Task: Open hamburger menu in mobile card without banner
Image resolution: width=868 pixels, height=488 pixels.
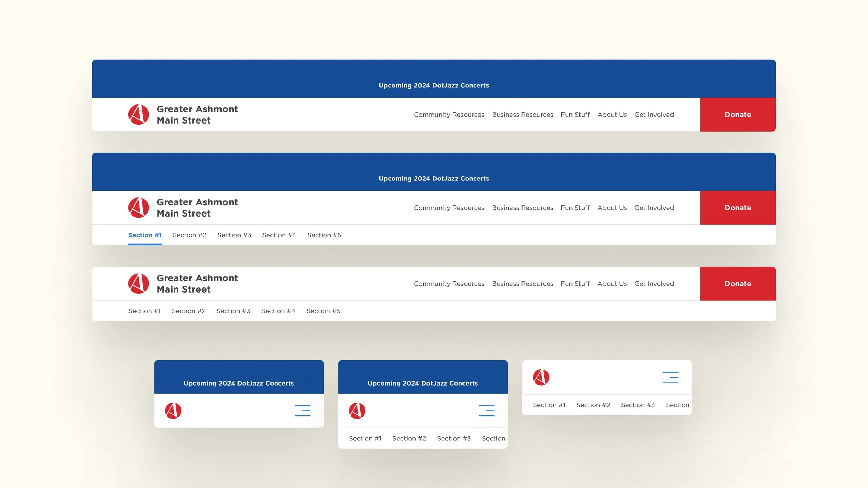Action: pos(671,377)
